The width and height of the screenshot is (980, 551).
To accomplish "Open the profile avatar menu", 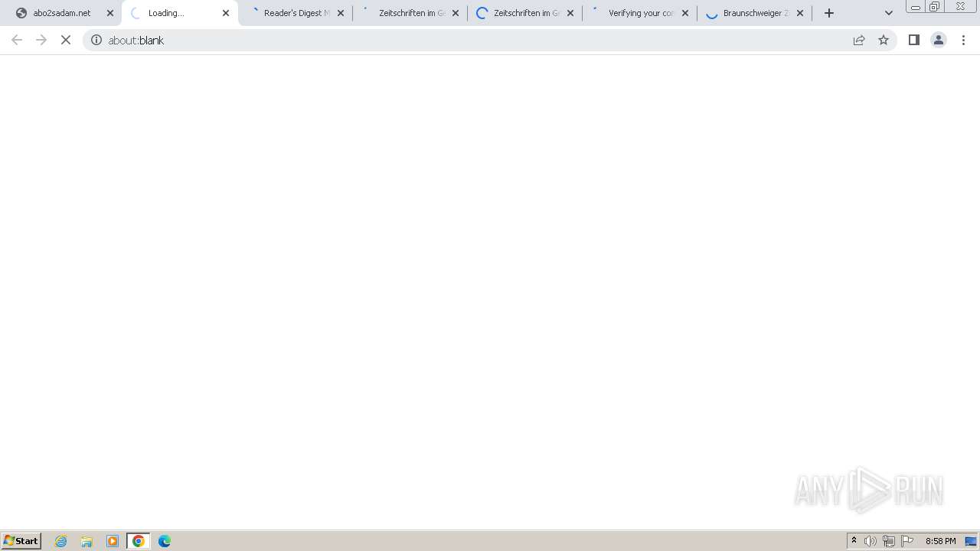I will click(x=939, y=40).
